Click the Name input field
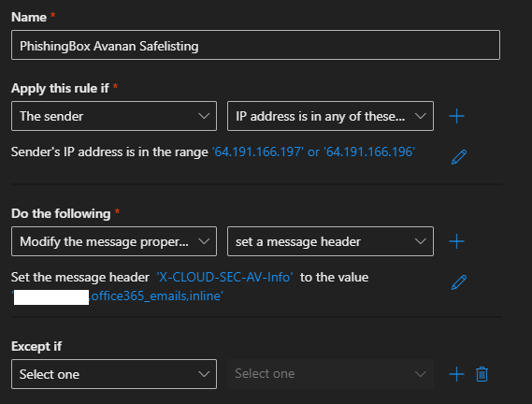 [x=255, y=45]
